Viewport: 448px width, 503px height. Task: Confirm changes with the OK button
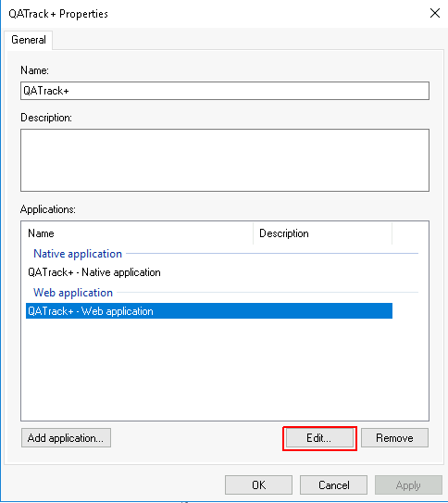point(258,485)
